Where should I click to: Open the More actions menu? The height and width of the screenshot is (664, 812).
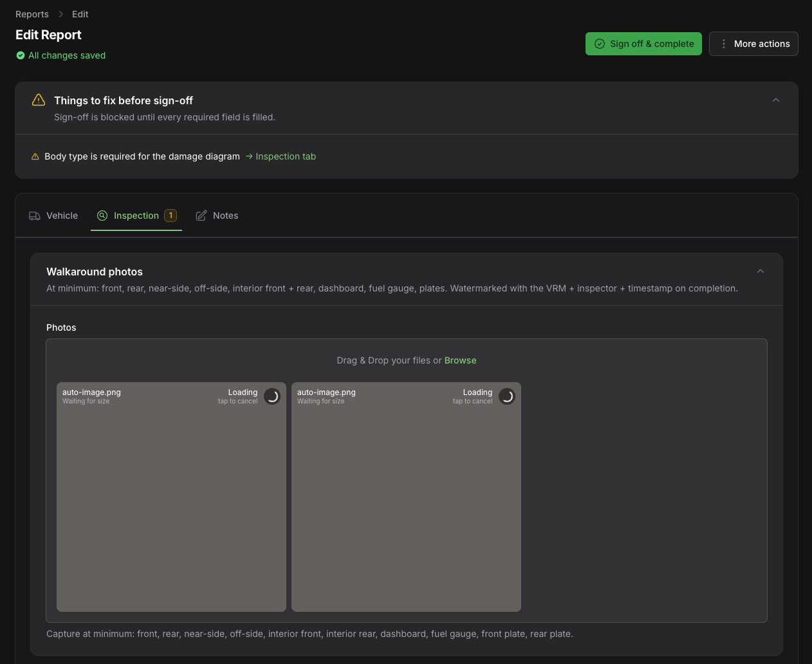(x=753, y=44)
